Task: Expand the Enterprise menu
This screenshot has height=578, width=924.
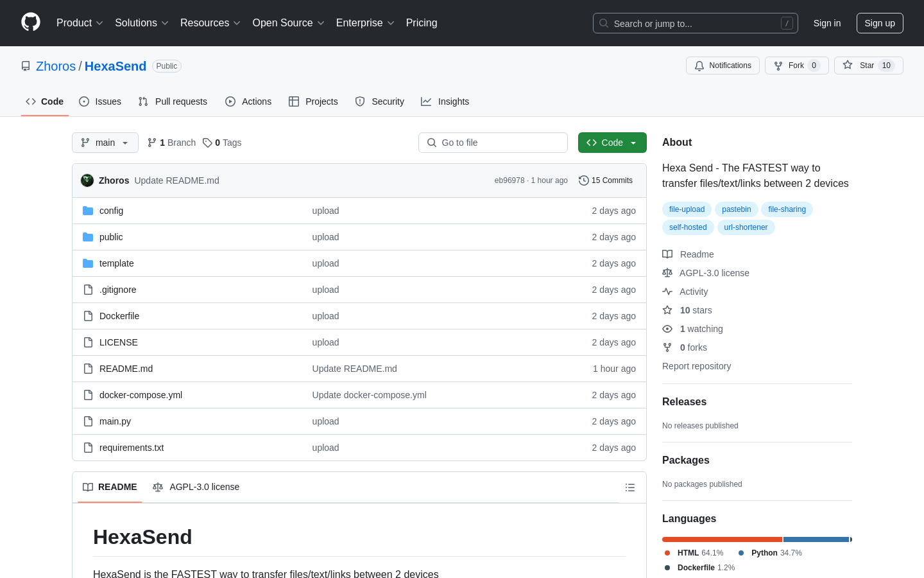Action: [365, 23]
